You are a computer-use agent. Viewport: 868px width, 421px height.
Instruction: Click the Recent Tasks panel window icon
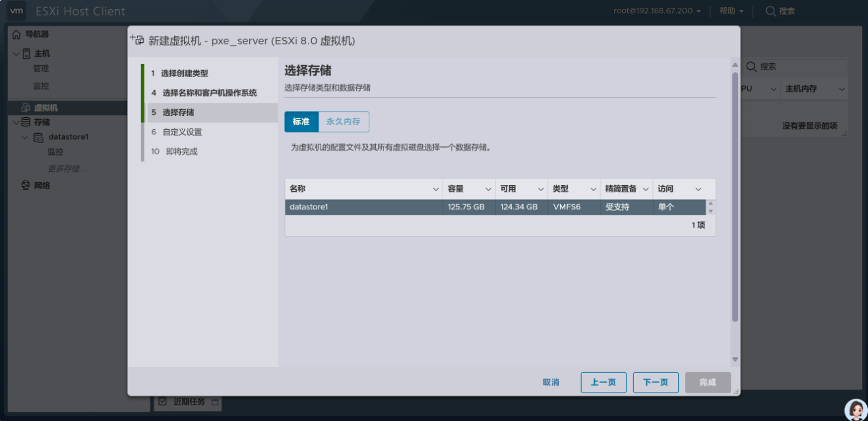(215, 402)
